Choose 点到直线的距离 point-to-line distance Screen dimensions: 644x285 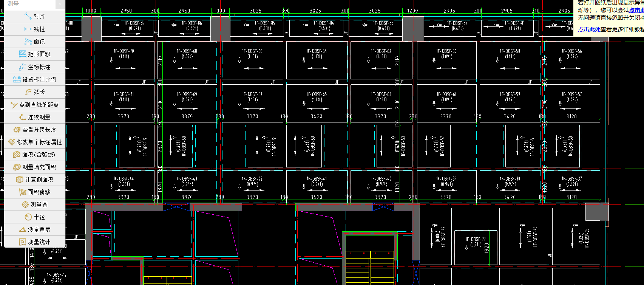point(35,105)
